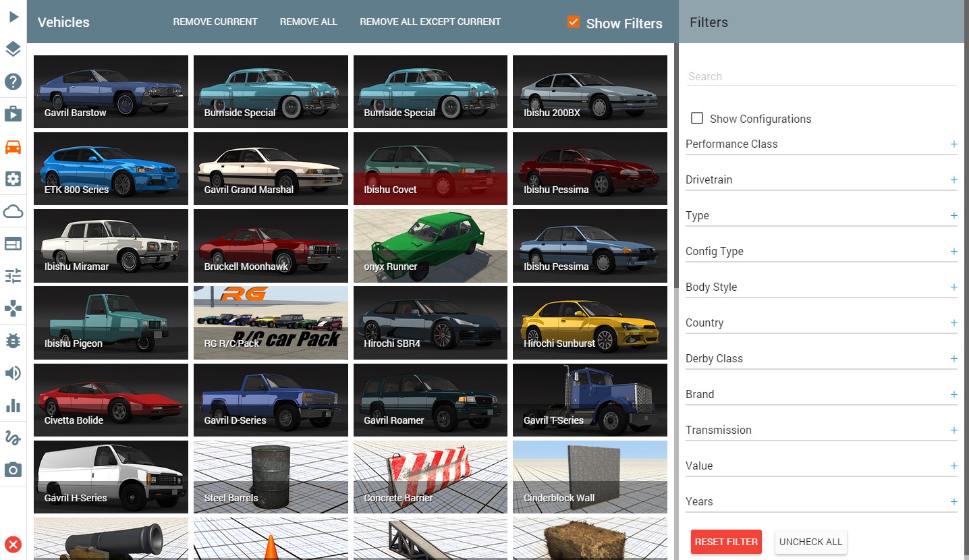Select the onyx Runner vehicle
969x560 pixels.
tap(431, 246)
